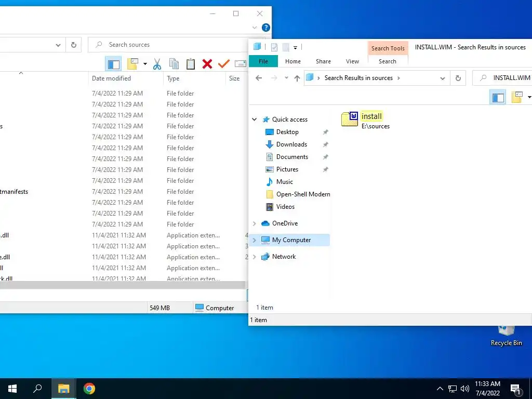Open folder options icon in sources window
This screenshot has height=399, width=532.
point(132,64)
